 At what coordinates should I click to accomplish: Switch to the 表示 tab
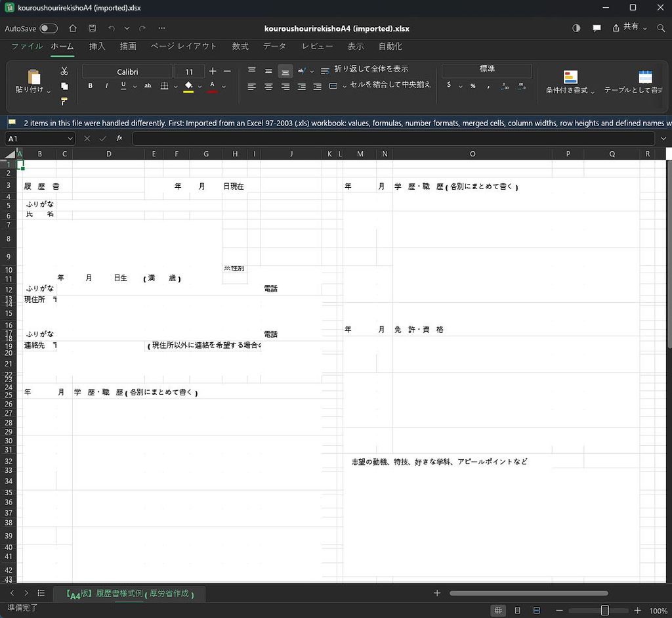coord(356,47)
